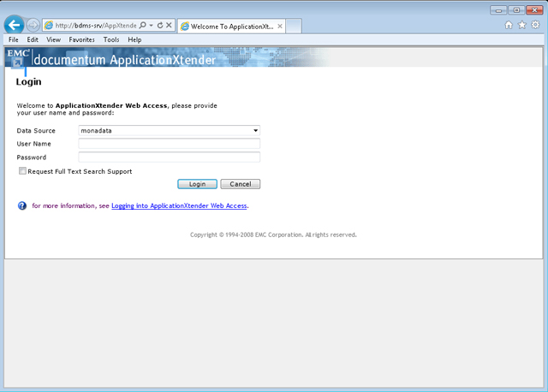The width and height of the screenshot is (548, 392).
Task: Click the Refresh page icon
Action: [x=160, y=25]
